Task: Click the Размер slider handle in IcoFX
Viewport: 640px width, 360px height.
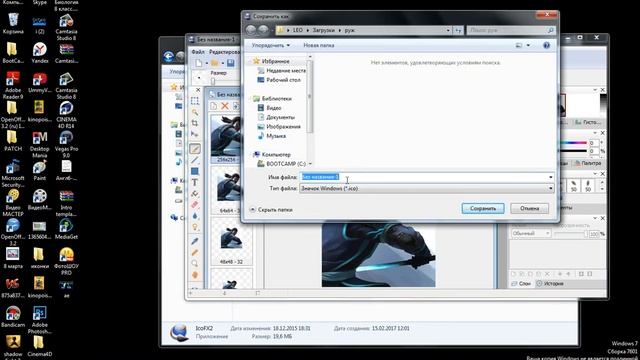Action: click(213, 81)
